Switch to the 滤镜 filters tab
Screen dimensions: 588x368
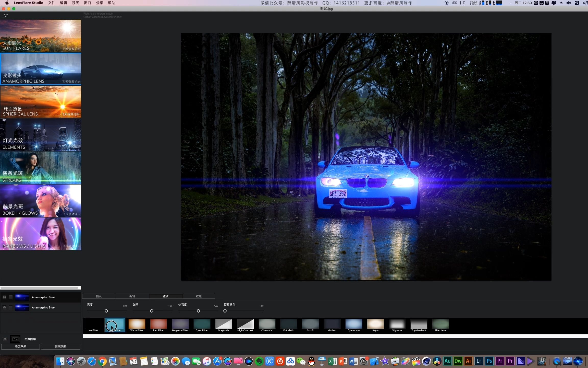click(x=166, y=296)
